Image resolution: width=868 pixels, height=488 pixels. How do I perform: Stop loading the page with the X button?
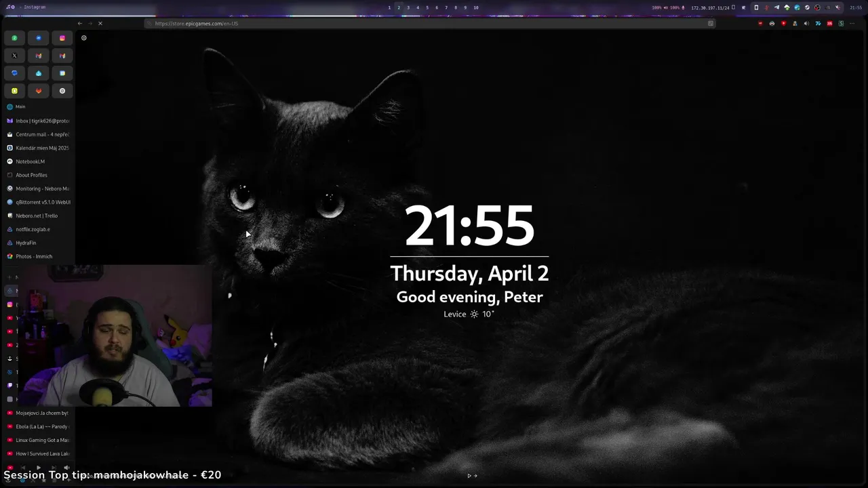click(x=100, y=24)
